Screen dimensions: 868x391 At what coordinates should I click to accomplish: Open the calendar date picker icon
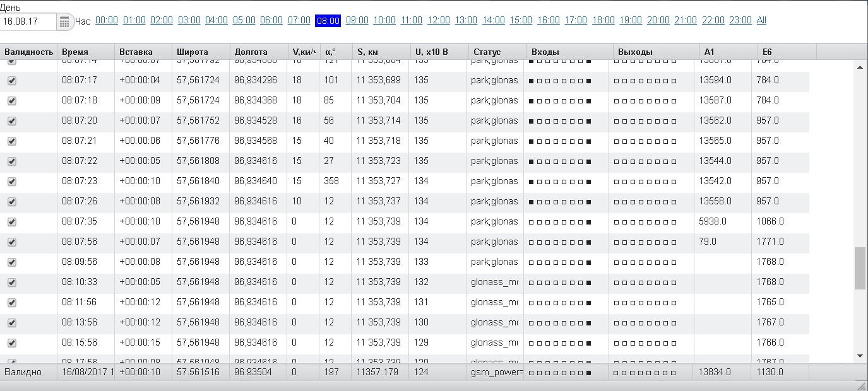pos(64,22)
